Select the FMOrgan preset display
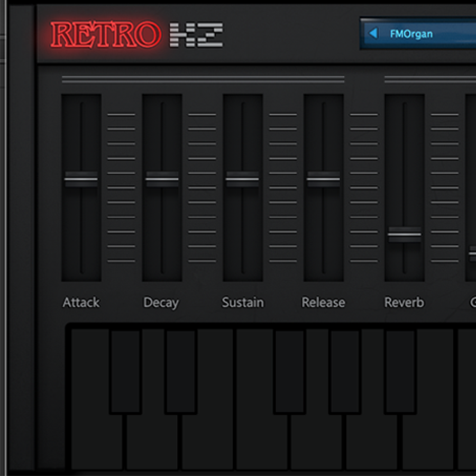 click(418, 33)
